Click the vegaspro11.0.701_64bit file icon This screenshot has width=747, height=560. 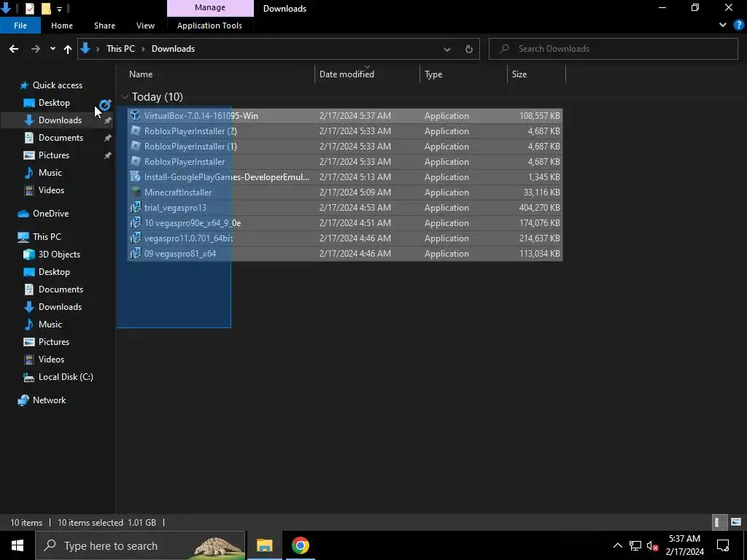click(x=136, y=238)
